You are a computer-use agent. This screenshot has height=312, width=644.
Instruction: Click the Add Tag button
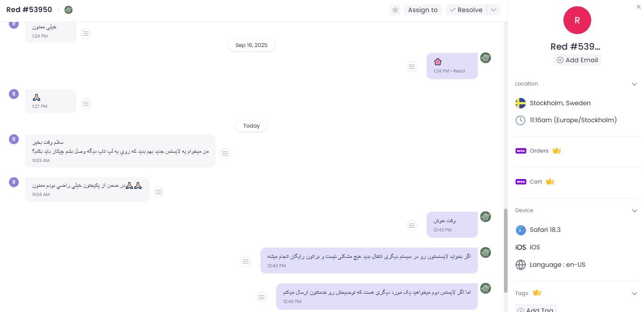[536, 309]
